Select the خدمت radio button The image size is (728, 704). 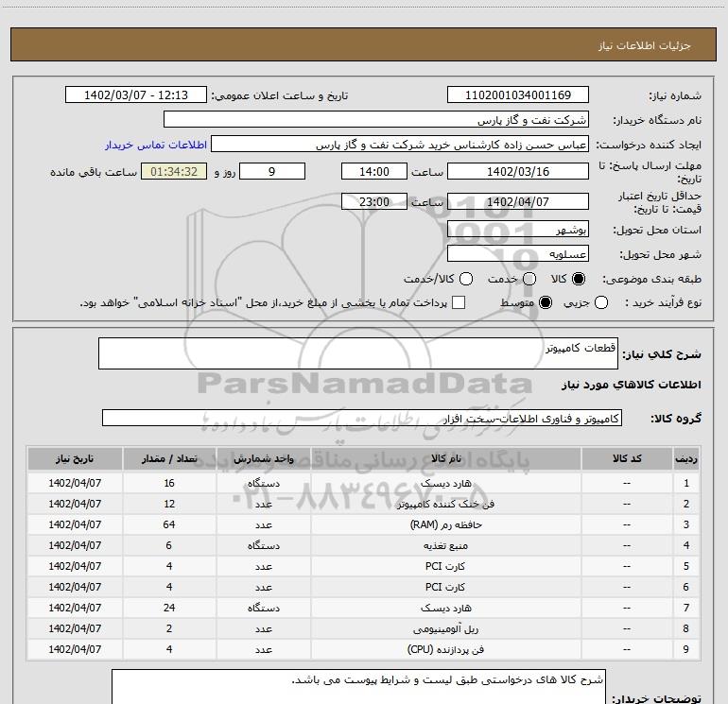tap(529, 279)
